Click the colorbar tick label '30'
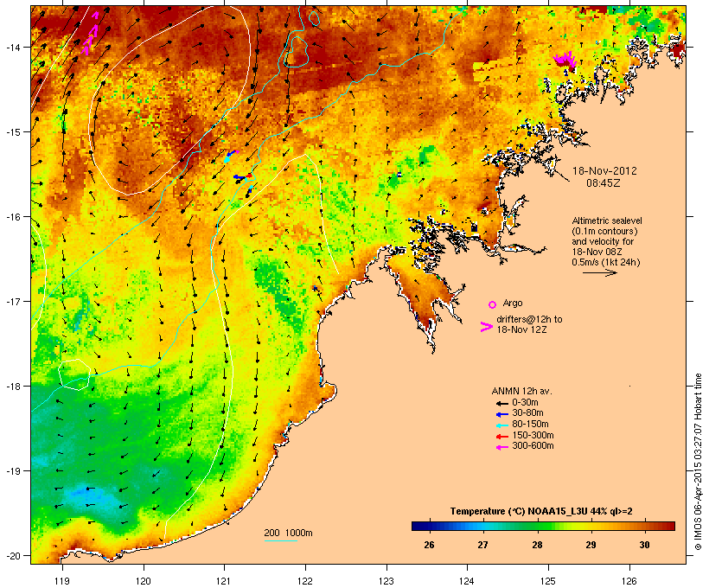 (x=644, y=545)
